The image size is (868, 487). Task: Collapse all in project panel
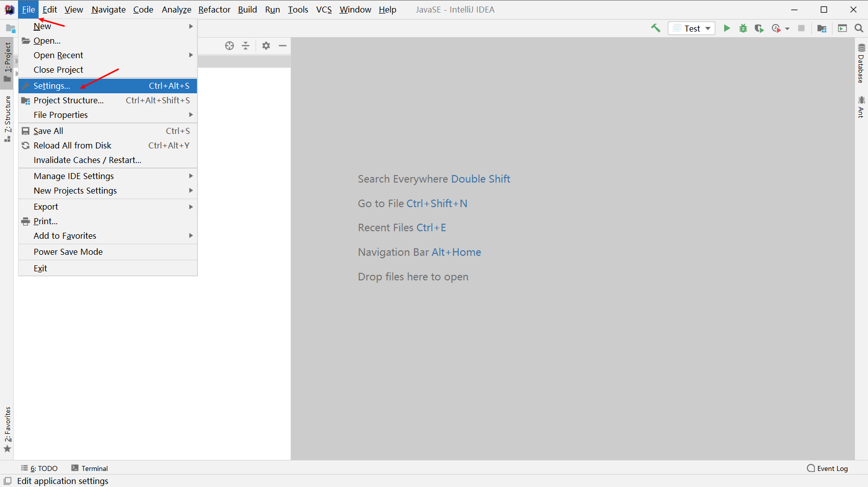[x=246, y=46]
